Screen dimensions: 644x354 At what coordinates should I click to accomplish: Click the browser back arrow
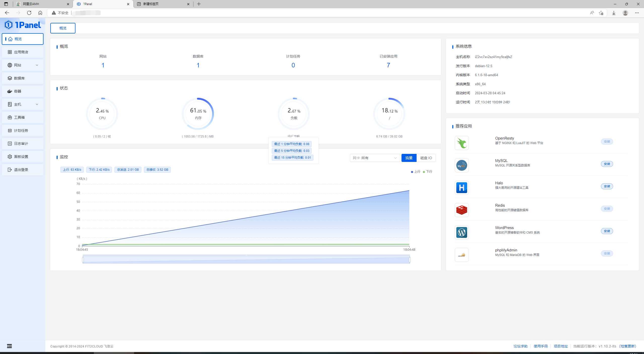click(x=7, y=13)
